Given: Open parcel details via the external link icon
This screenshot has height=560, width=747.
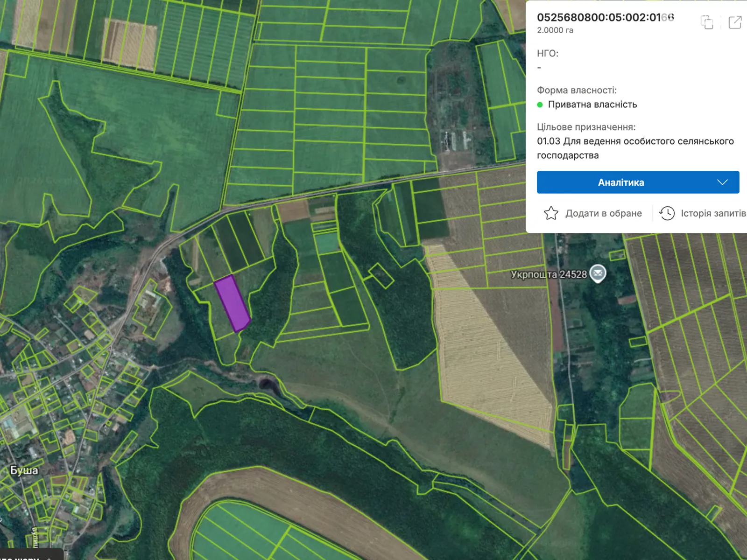Looking at the screenshot, I should [x=735, y=22].
